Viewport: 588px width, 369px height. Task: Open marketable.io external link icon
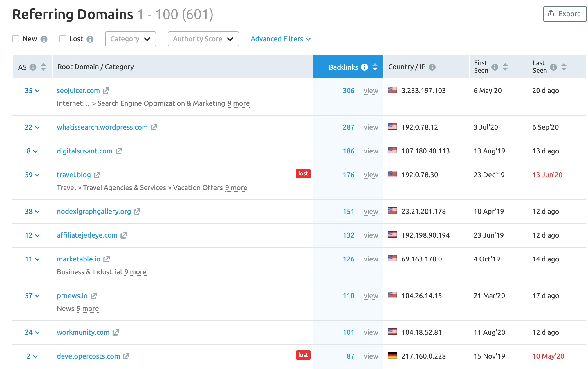(107, 259)
